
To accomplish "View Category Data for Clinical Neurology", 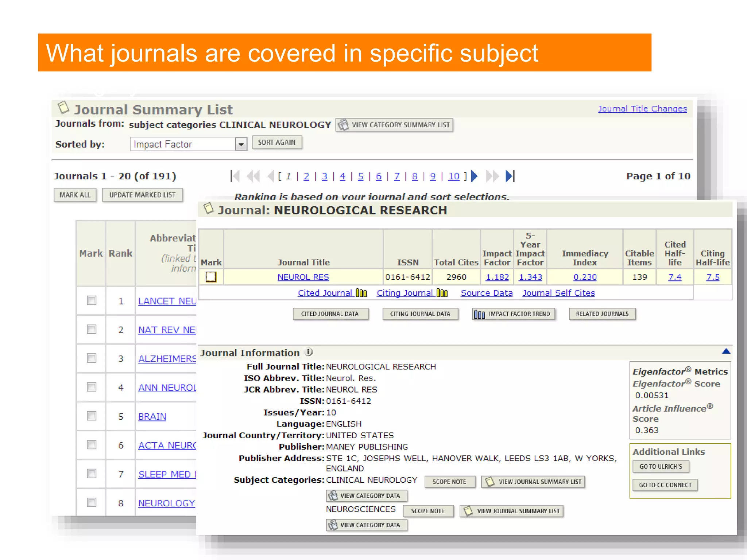I will coord(367,496).
